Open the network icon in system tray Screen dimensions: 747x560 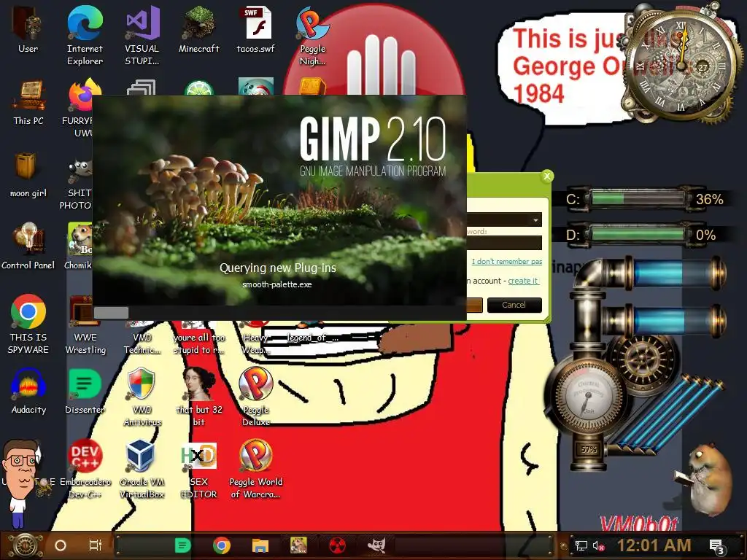coord(581,545)
